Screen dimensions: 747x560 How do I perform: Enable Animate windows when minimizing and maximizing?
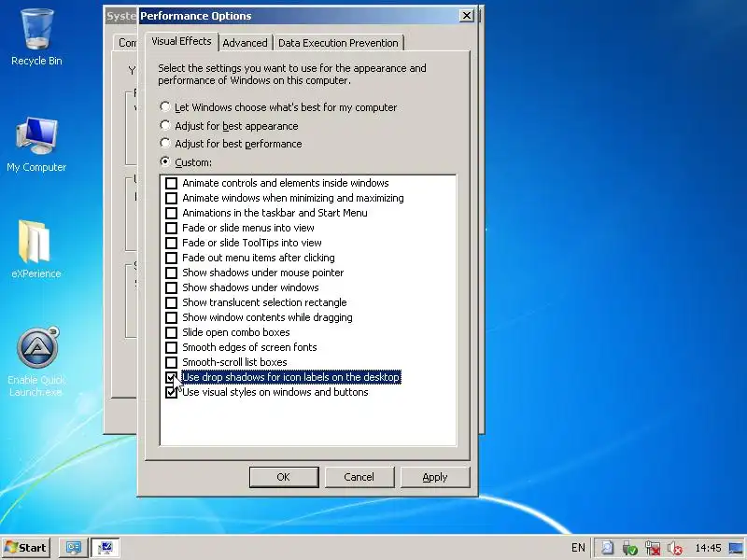pos(171,198)
